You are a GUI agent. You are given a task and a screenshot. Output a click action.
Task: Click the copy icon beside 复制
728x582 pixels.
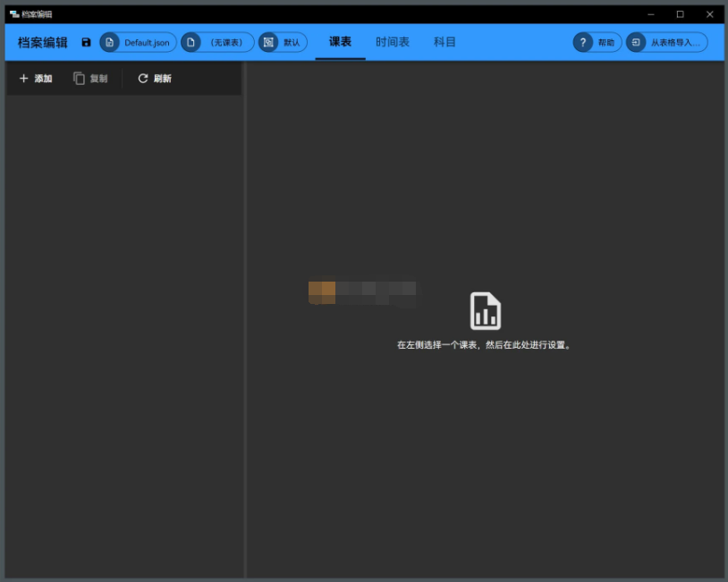coord(79,79)
